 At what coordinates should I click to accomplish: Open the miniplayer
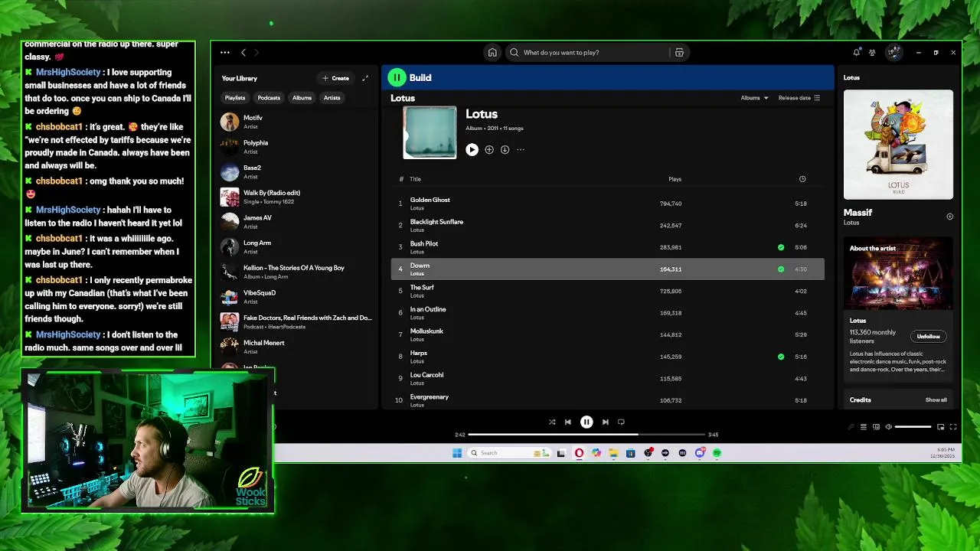941,427
